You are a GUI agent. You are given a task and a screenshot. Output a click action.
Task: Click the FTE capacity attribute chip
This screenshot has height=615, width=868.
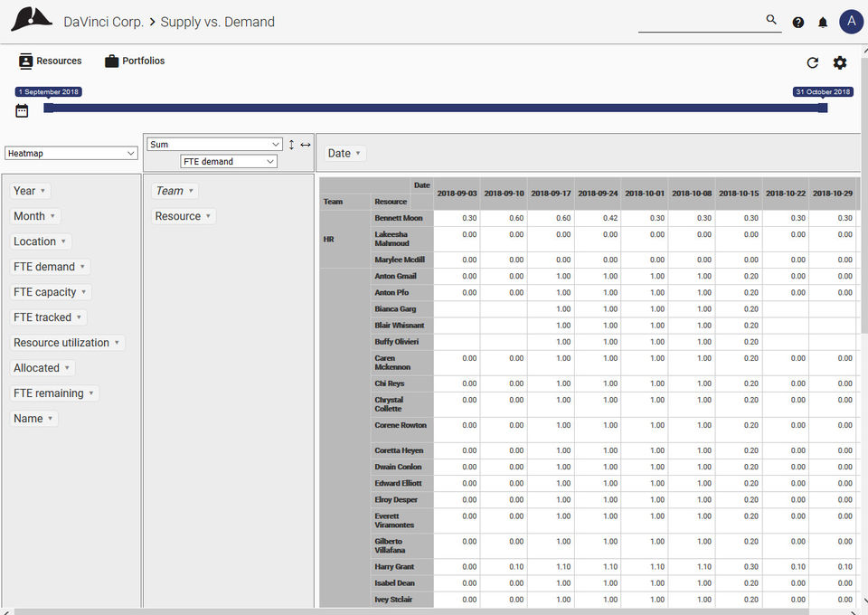50,292
